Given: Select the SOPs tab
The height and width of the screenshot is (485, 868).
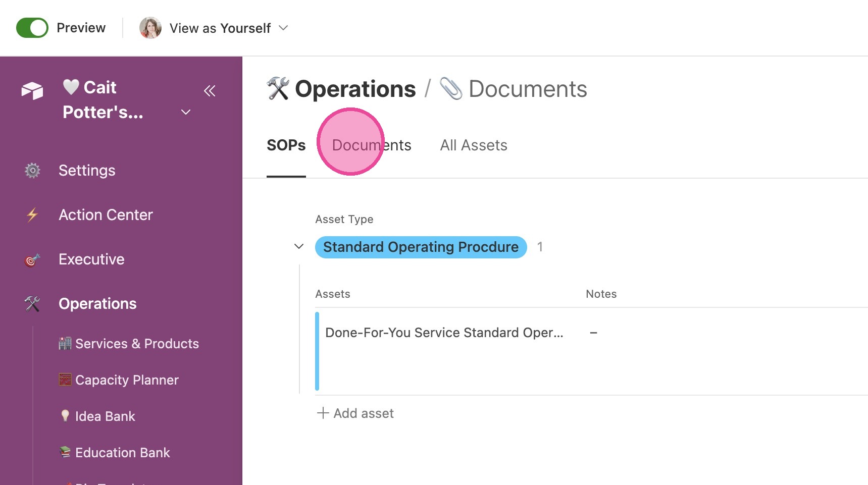Looking at the screenshot, I should (286, 145).
